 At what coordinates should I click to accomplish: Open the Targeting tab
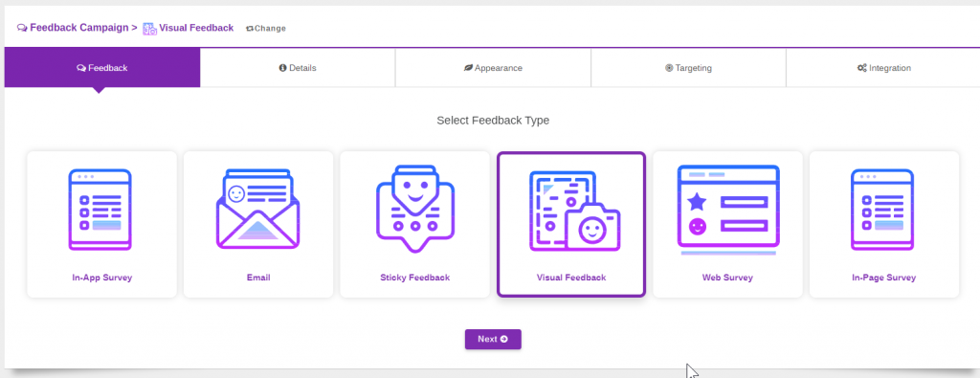point(688,68)
